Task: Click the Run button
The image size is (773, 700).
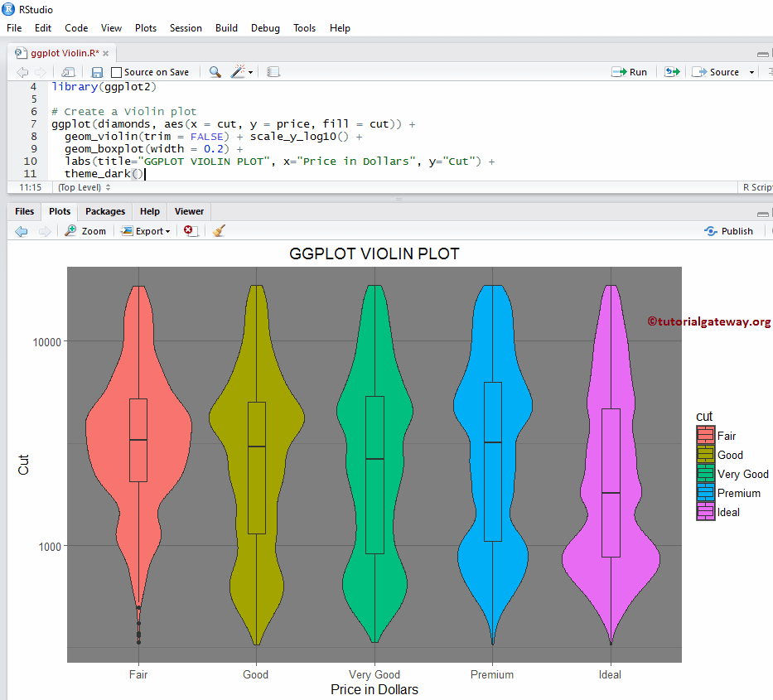Action: pyautogui.click(x=630, y=72)
